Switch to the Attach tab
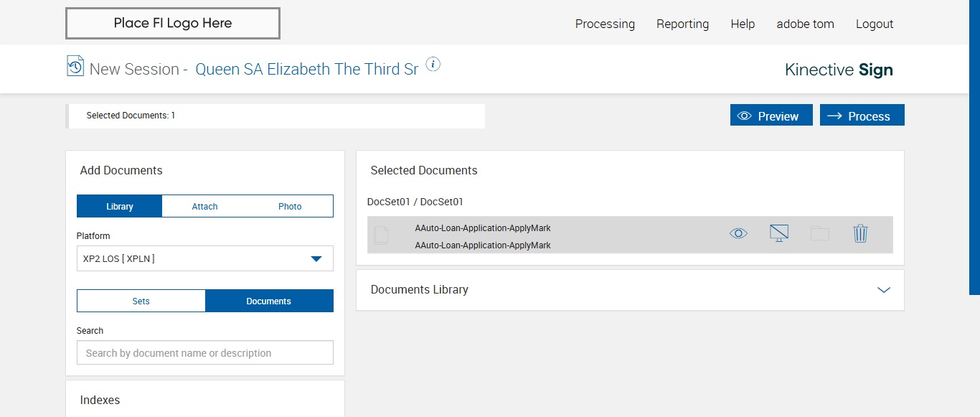 coord(204,206)
